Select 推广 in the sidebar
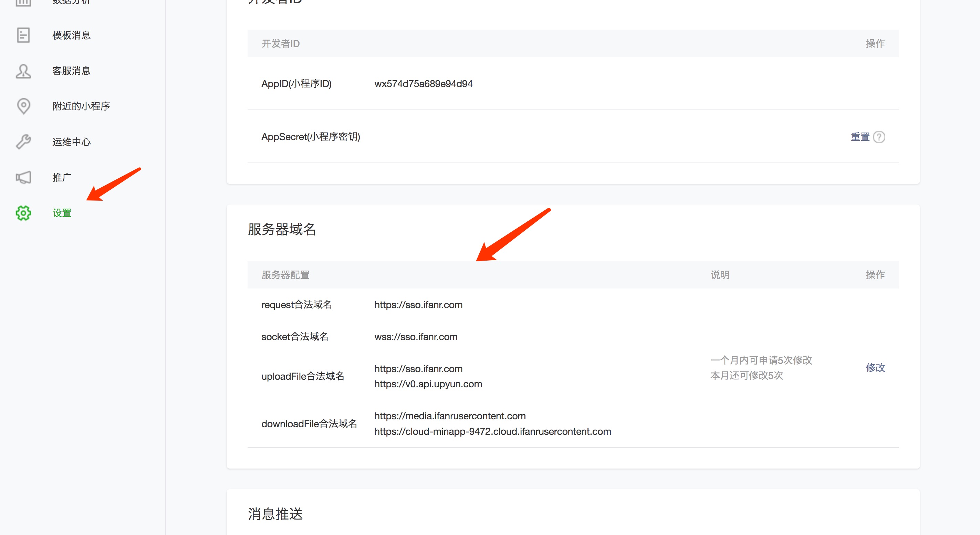Image resolution: width=980 pixels, height=535 pixels. click(x=62, y=178)
